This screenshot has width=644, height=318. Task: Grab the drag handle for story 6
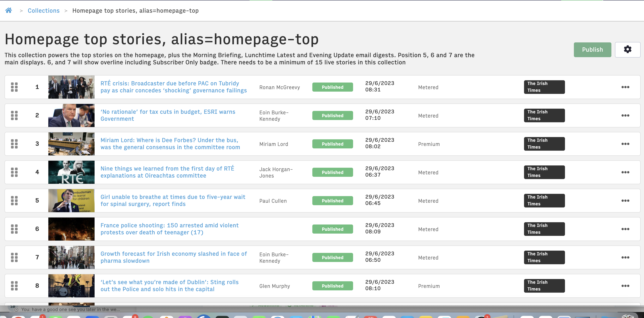14,229
